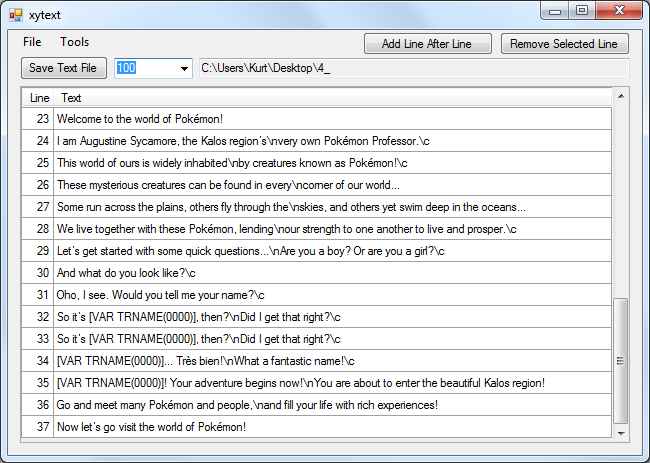Click the scrollbar up arrow
Viewport: 650px width, 463px height.
click(621, 96)
